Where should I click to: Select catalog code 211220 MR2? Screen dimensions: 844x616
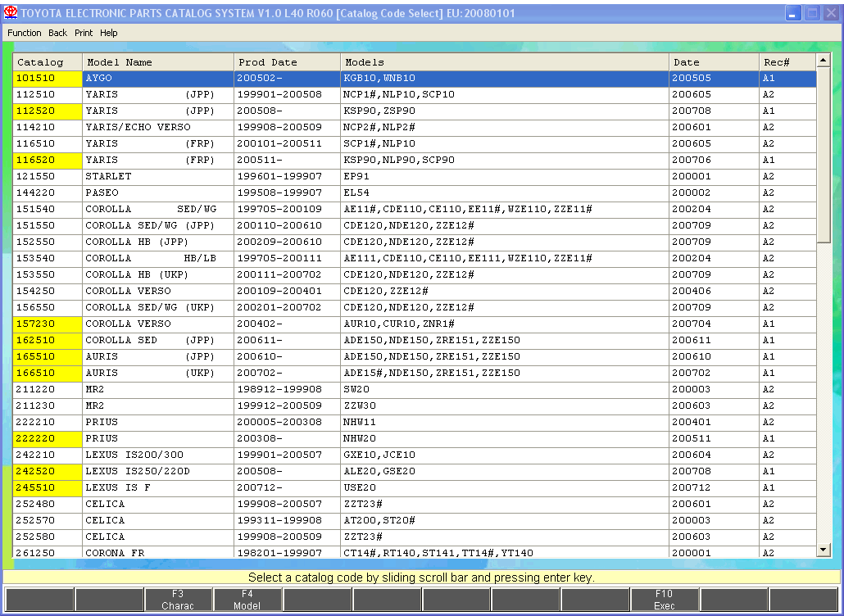pyautogui.click(x=415, y=390)
